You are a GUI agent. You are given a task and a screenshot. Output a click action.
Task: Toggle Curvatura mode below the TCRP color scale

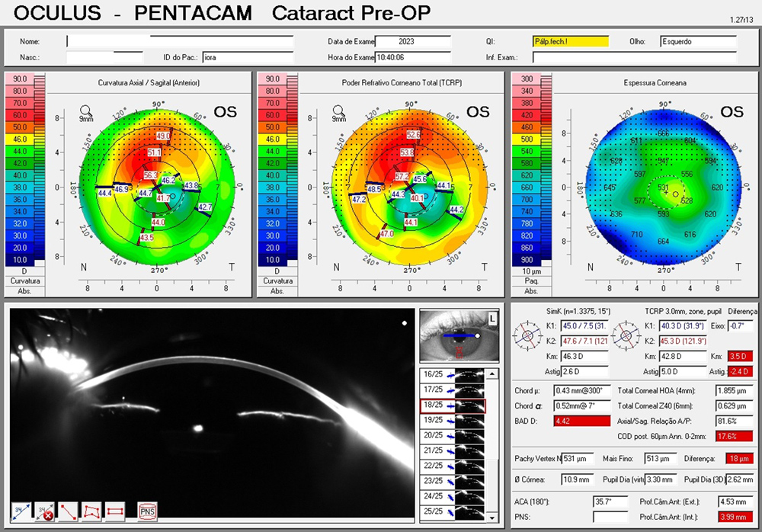click(278, 280)
